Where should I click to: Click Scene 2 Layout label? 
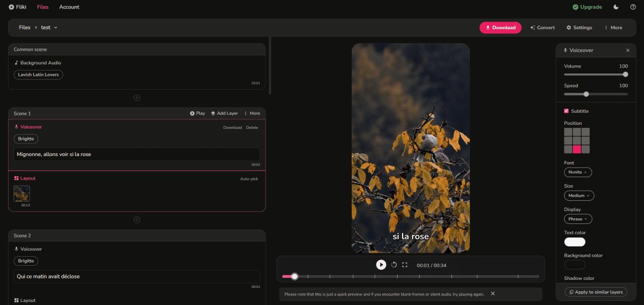tap(28, 300)
